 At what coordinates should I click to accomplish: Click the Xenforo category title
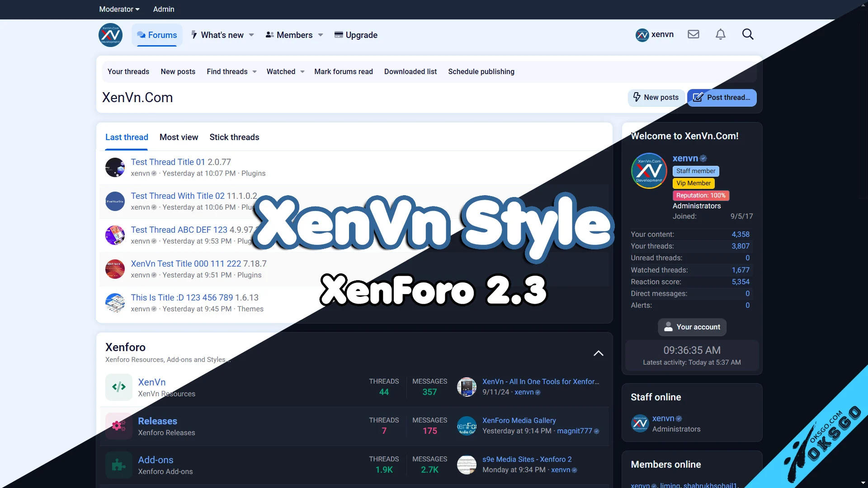click(x=125, y=347)
